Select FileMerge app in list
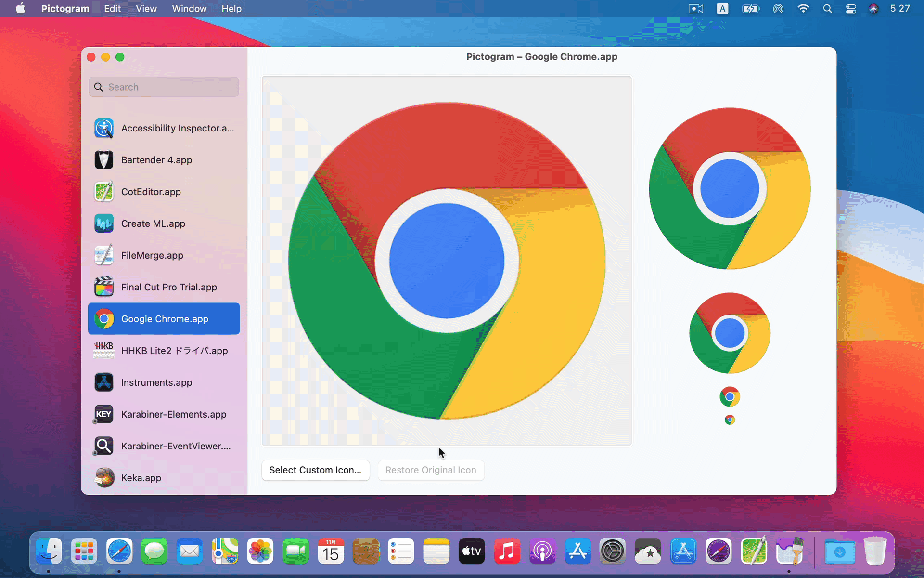Screen dimensions: 924x578 (x=164, y=255)
